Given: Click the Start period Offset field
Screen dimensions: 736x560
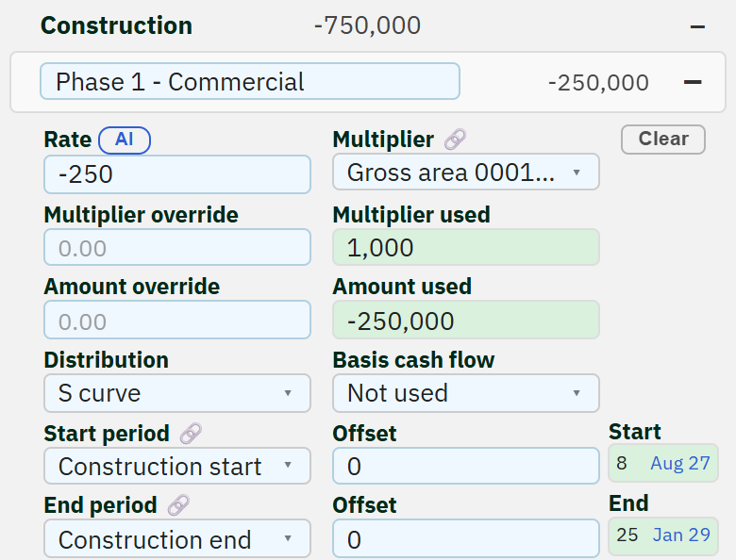Looking at the screenshot, I should [465, 466].
